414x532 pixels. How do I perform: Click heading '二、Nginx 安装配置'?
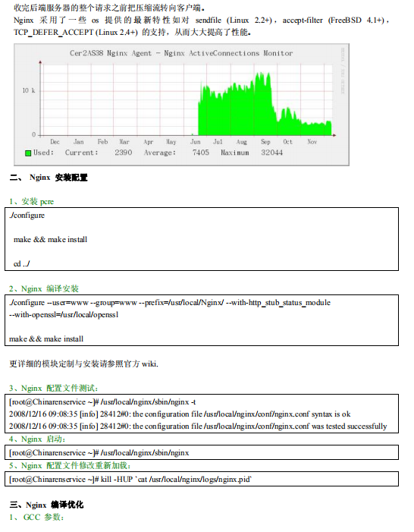49,178
